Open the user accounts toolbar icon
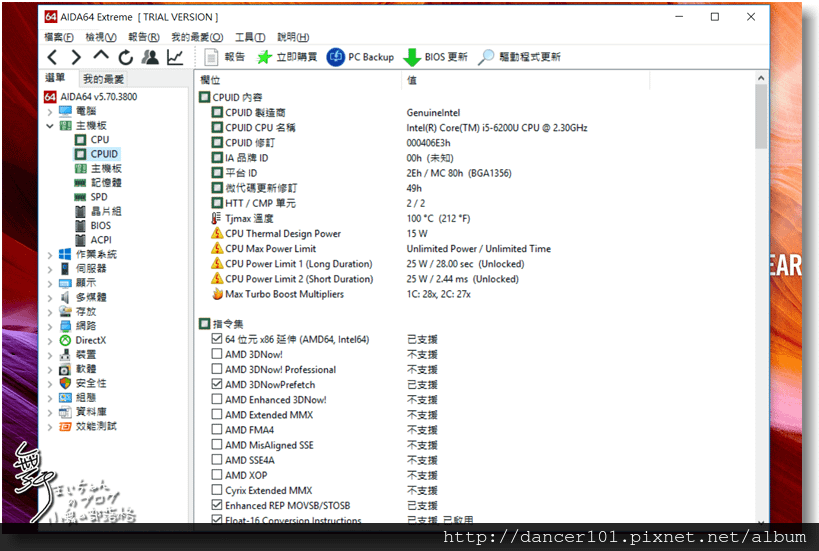 pos(150,57)
